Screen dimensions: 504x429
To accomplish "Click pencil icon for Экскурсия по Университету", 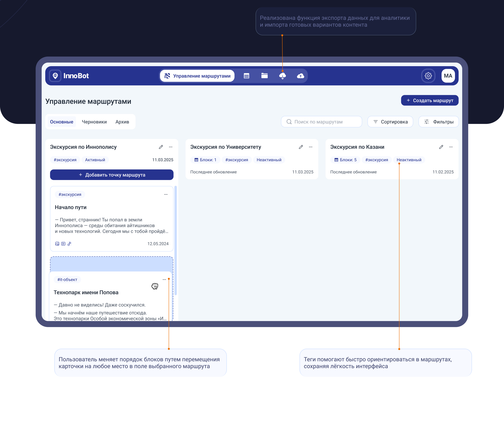I will click(301, 147).
